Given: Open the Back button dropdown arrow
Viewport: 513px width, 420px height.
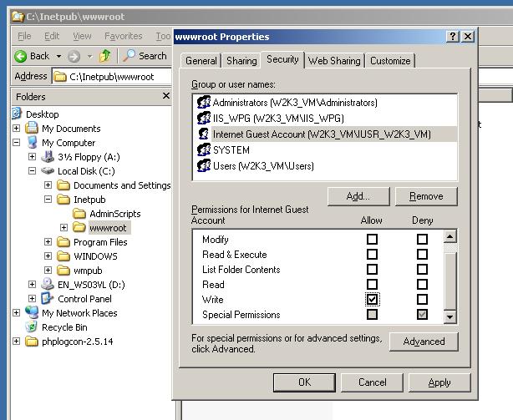Looking at the screenshot, I should 58,56.
